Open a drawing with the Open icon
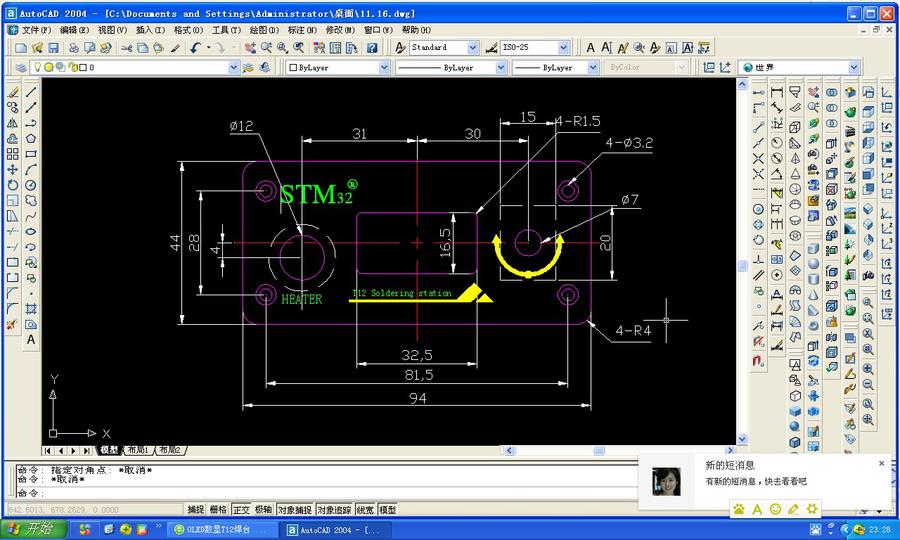This screenshot has width=900, height=540. 37,48
